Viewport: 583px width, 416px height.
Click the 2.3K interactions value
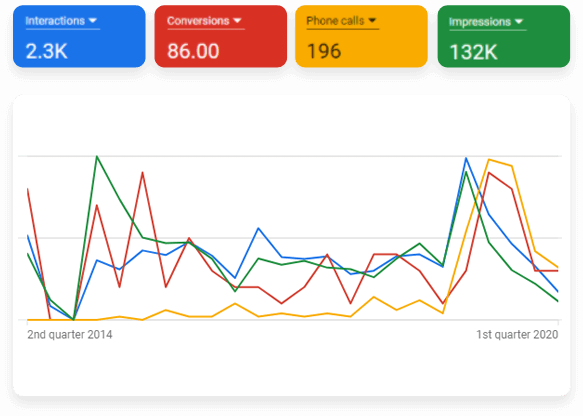tap(46, 51)
